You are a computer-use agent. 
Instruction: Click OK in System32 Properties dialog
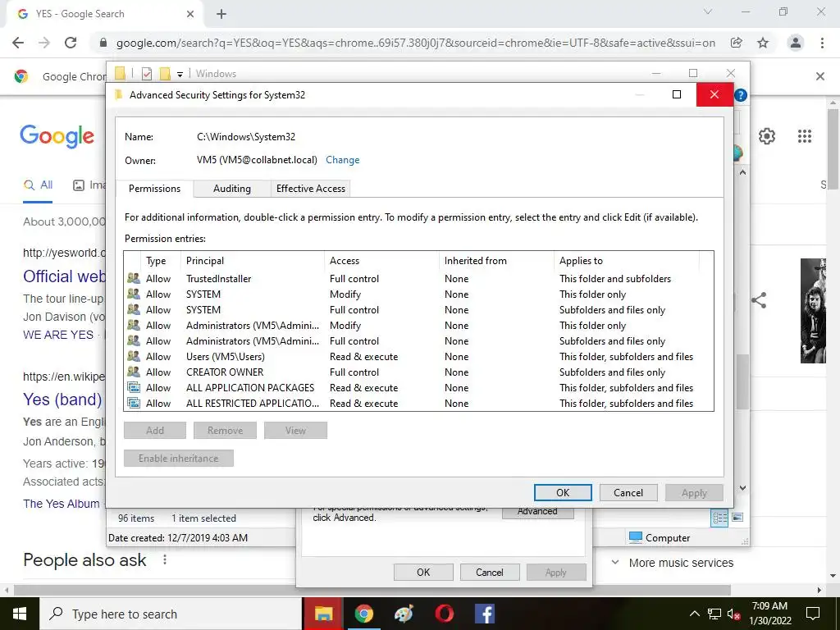coord(423,572)
